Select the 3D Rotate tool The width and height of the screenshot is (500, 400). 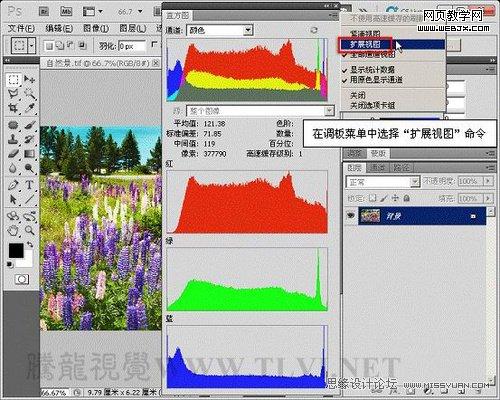point(13,216)
